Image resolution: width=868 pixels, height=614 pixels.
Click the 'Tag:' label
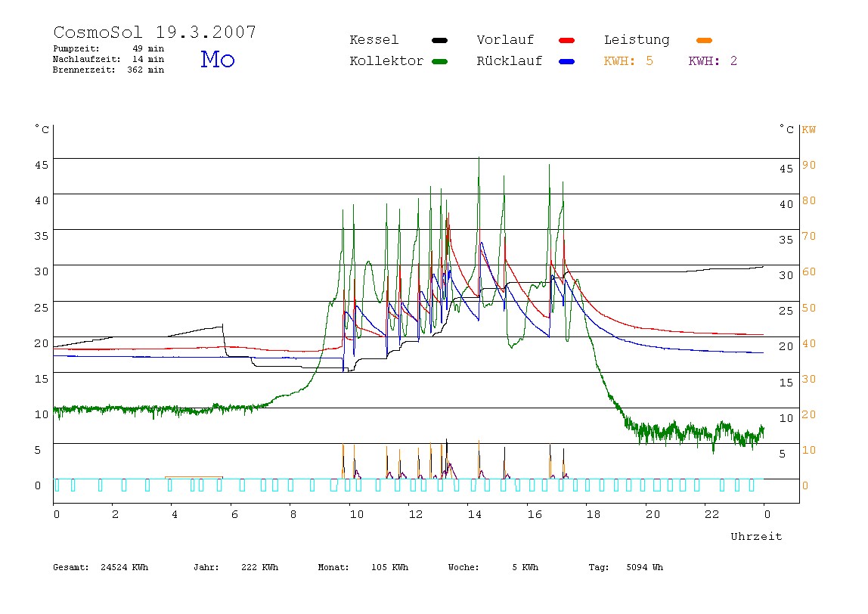pos(599,567)
